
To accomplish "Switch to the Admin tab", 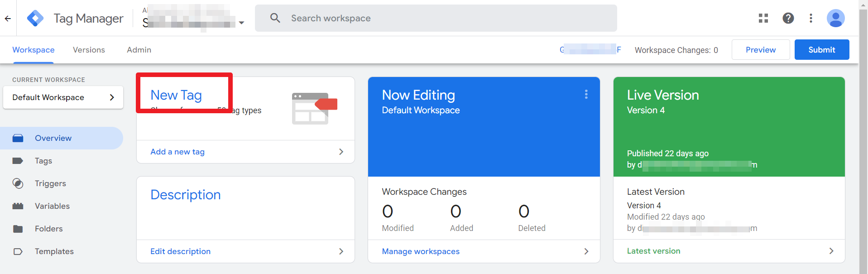I will tap(139, 50).
